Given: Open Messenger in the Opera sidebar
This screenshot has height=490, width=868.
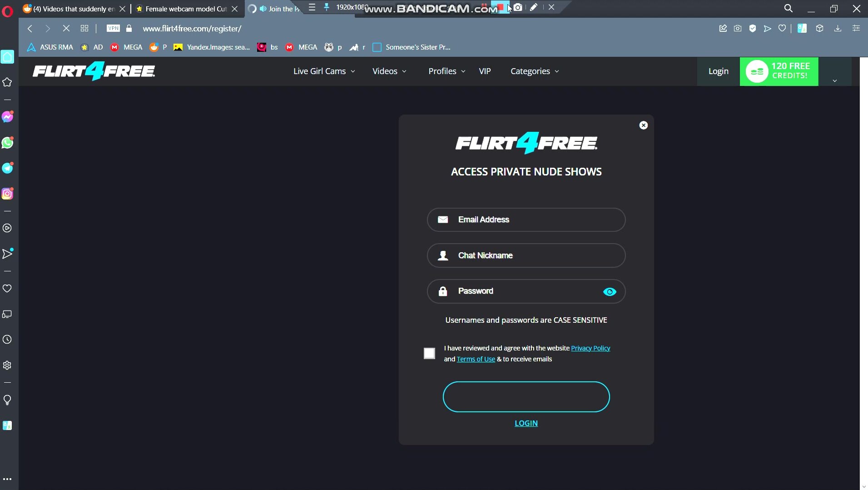Looking at the screenshot, I should coord(7,117).
